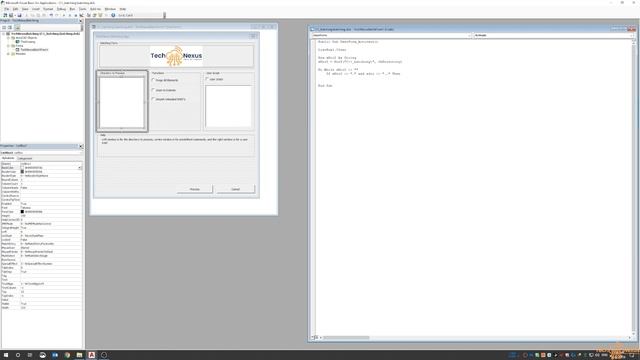
Task: Open the Properties object selector dropdown
Action: click(80, 153)
